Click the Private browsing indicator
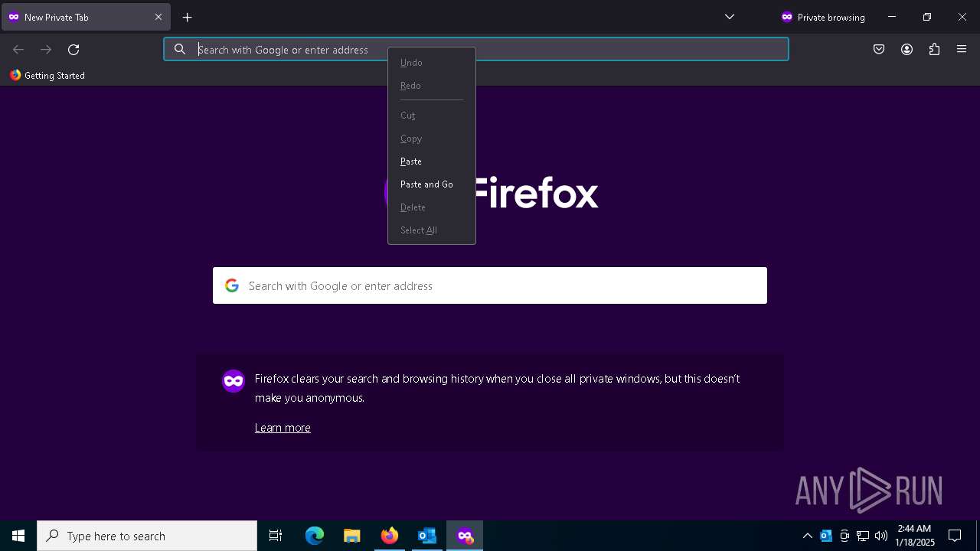This screenshot has width=980, height=551. pyautogui.click(x=823, y=17)
